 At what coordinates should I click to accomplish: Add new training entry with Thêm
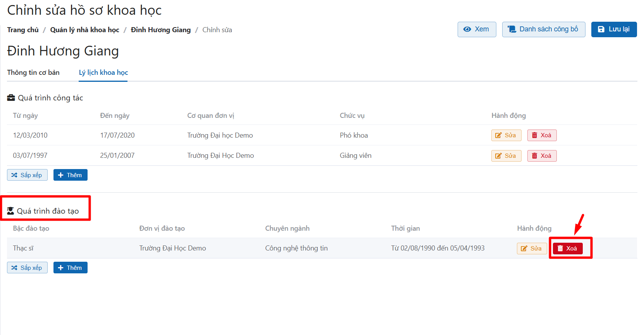[70, 268]
